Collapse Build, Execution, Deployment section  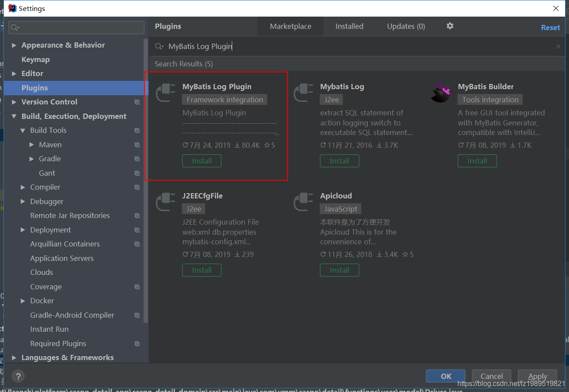[x=14, y=116]
